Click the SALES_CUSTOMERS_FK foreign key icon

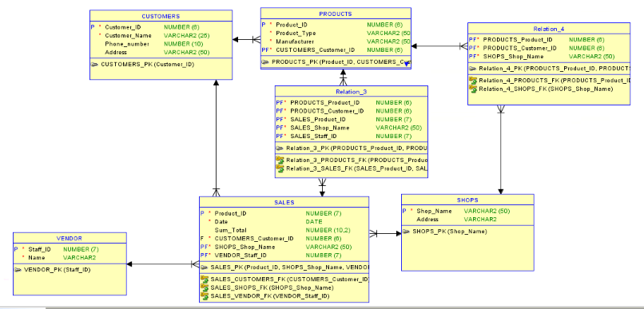coord(205,279)
